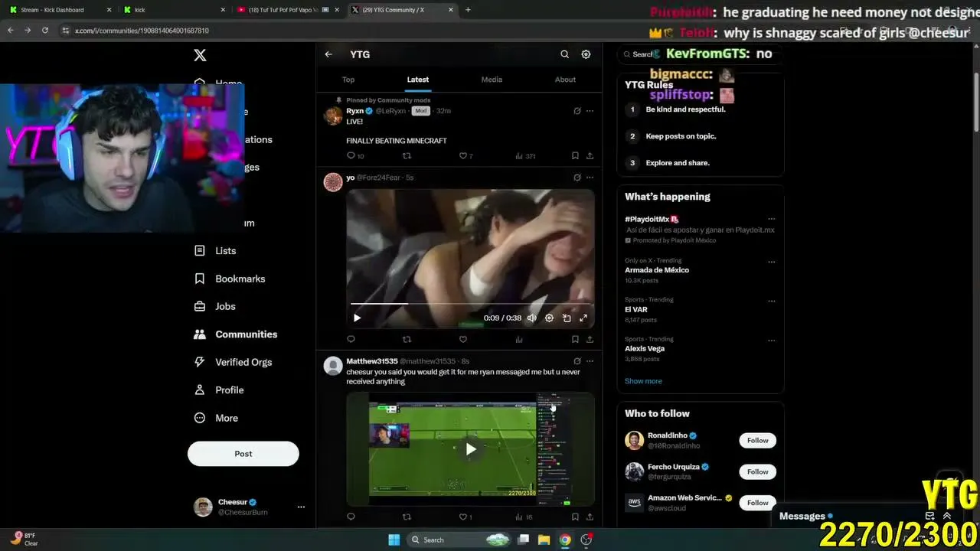Like Matthew31535's post
Viewport: 980px width, 551px height.
pyautogui.click(x=465, y=517)
